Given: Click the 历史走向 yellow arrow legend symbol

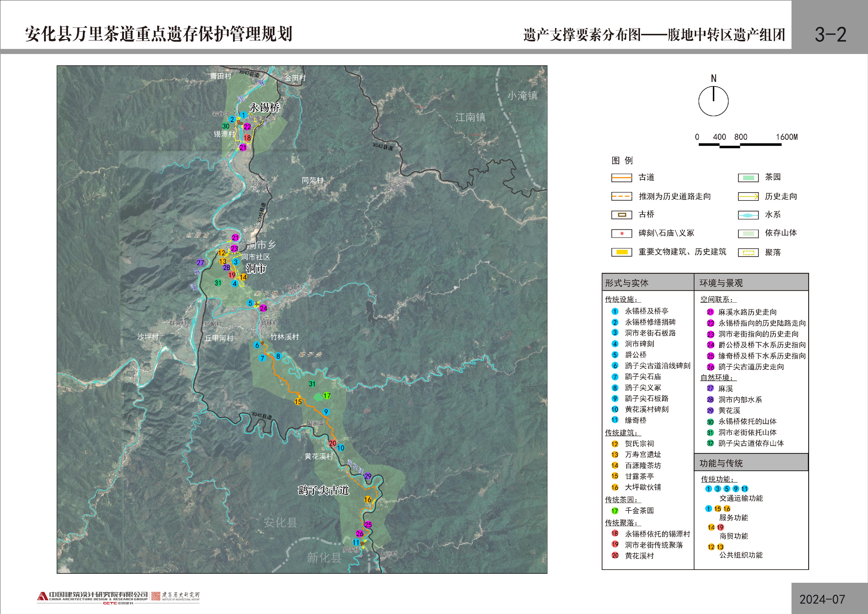Looking at the screenshot, I should tap(748, 196).
